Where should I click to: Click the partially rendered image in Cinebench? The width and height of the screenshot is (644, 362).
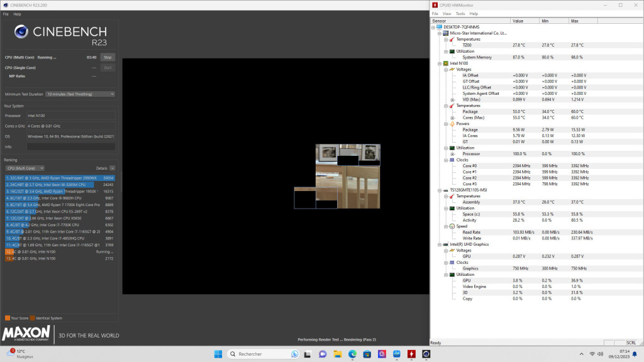tap(337, 177)
